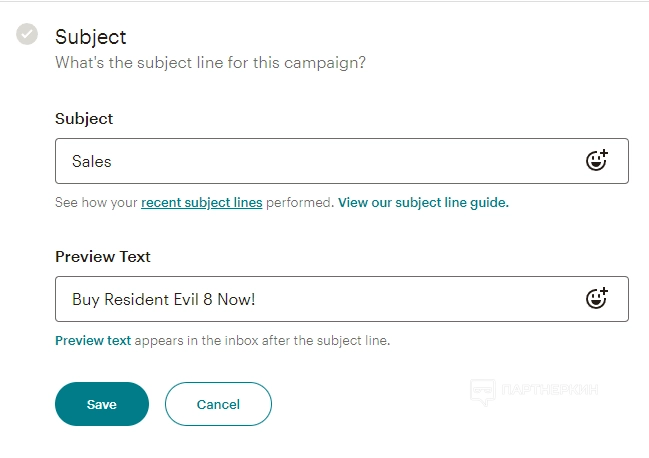Viewport: 649px width, 458px height.
Task: Follow the teal Preview text help link
Action: 93,340
